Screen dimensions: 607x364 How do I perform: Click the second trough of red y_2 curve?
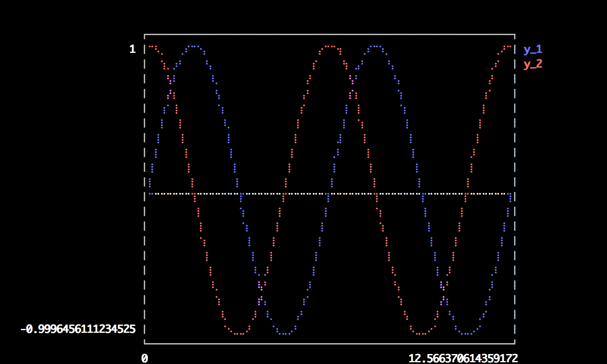tap(421, 334)
